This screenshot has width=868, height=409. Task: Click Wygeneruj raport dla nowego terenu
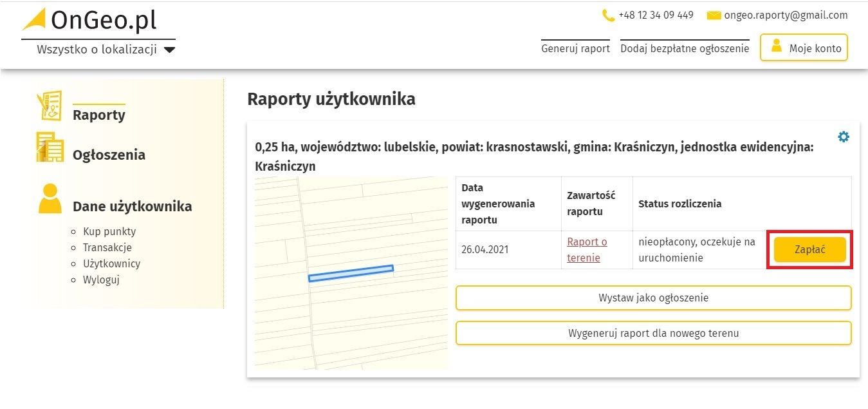tap(653, 333)
